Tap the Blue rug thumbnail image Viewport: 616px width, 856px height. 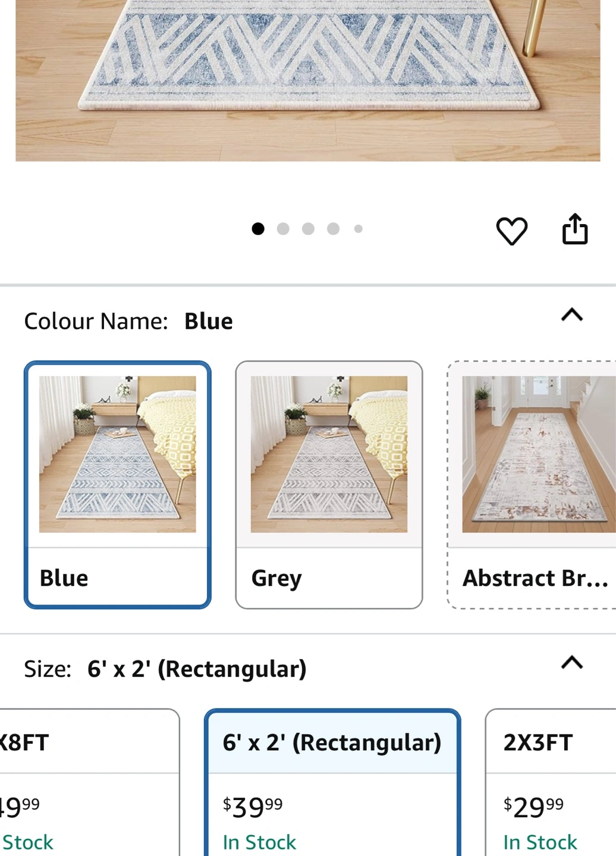118,454
